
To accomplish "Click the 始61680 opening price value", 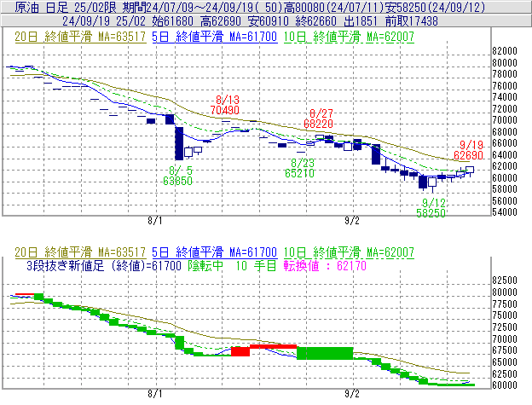I will click(173, 21).
